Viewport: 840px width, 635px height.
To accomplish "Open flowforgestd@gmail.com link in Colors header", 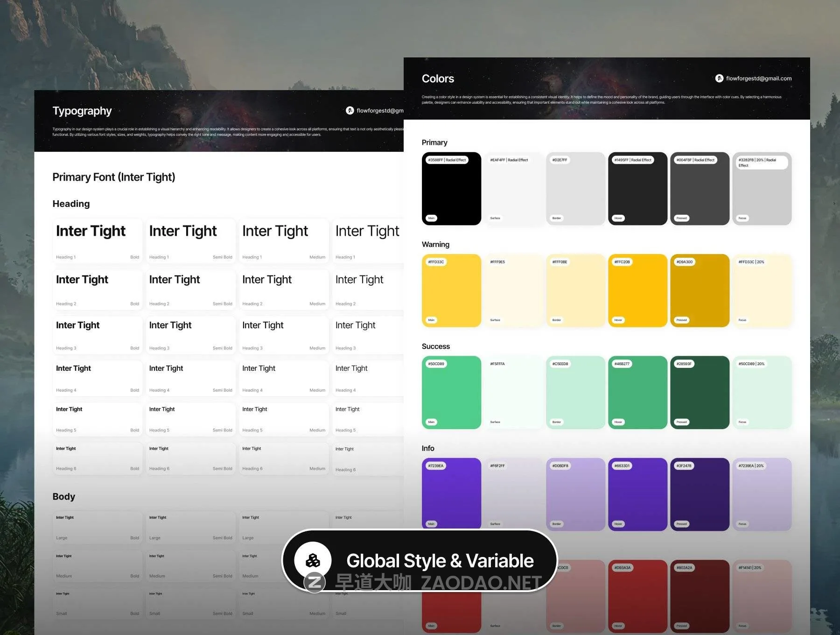I will (758, 78).
